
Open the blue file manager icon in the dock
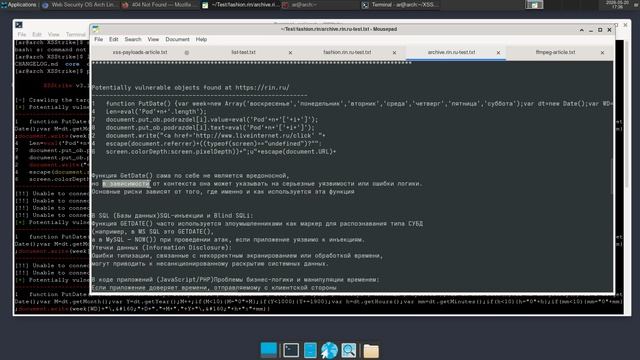310,350
